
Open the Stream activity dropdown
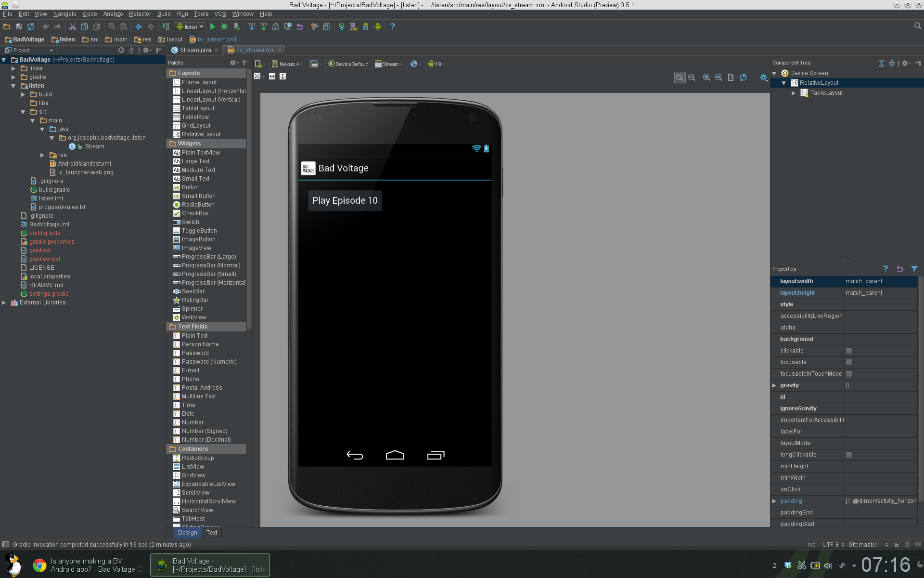click(389, 64)
